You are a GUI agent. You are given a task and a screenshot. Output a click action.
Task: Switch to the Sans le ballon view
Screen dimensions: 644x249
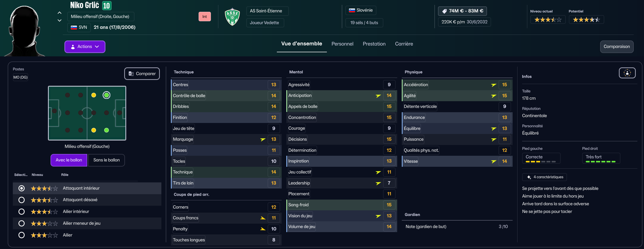(x=106, y=160)
